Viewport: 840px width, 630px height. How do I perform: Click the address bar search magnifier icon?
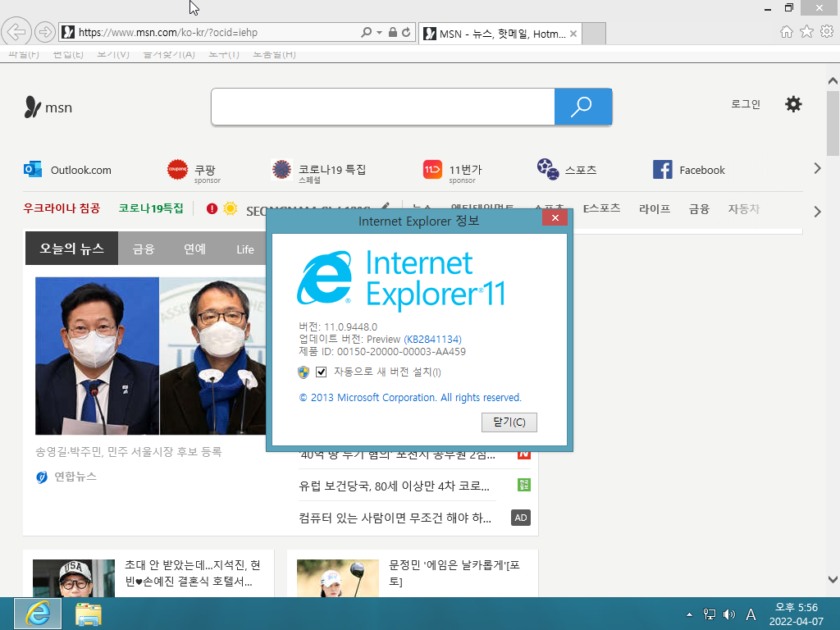point(367,32)
